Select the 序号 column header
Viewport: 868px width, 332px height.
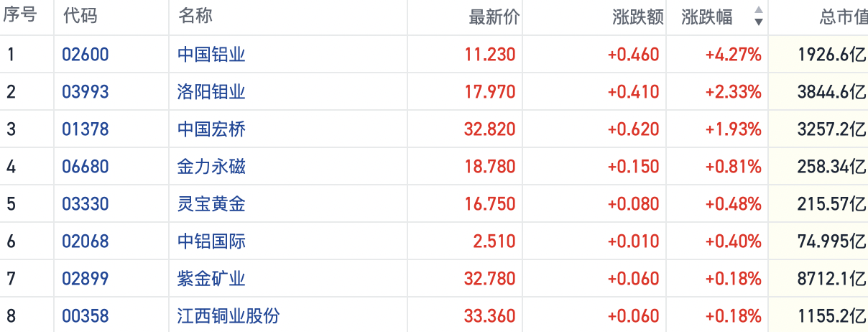(x=19, y=17)
